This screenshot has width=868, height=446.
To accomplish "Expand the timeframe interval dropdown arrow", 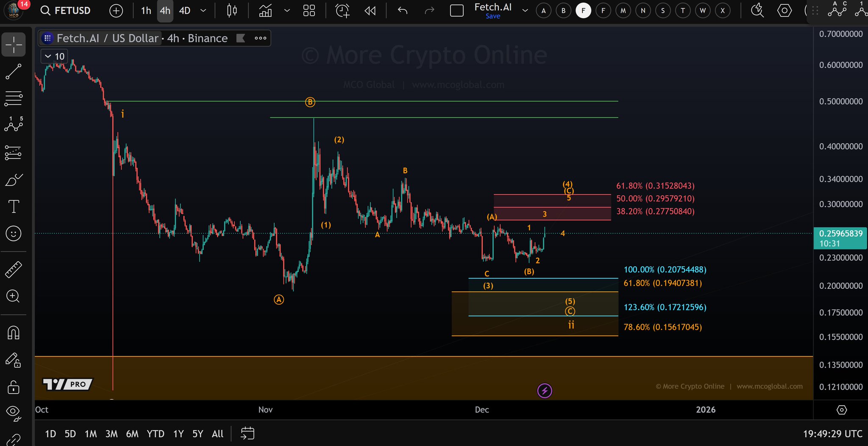I will 203,11.
